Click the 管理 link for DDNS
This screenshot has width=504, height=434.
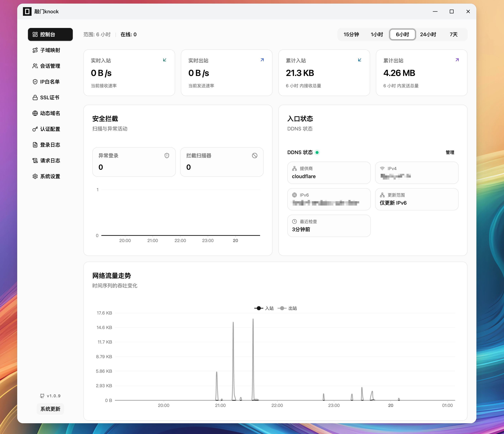point(450,152)
